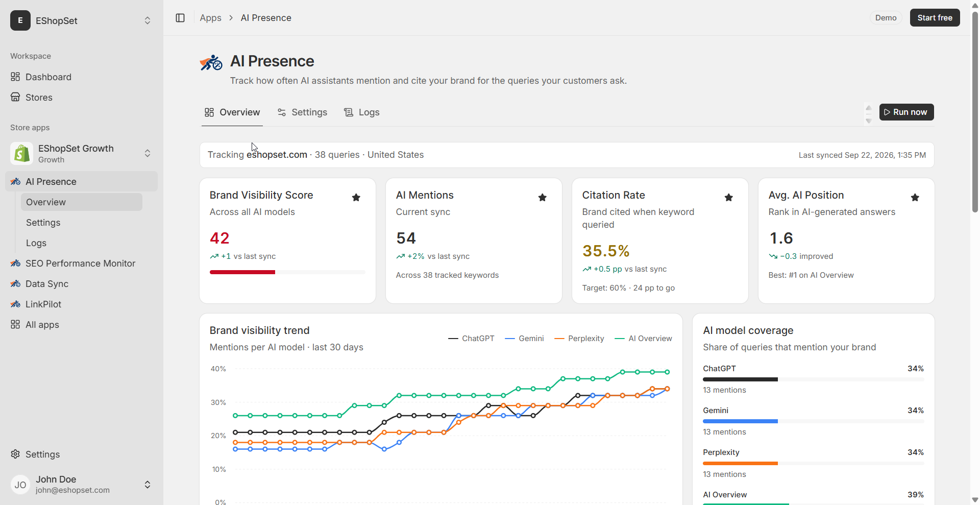Expand the EShopSet workspace switcher

148,20
